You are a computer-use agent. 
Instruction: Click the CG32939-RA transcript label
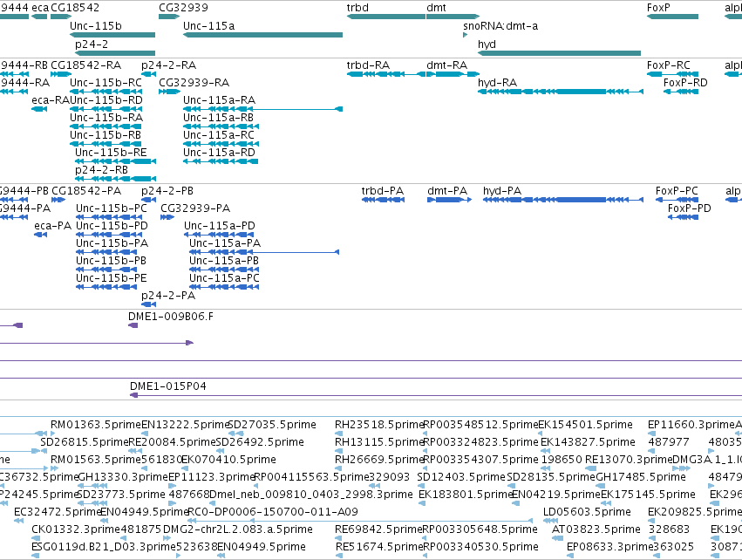tap(194, 83)
